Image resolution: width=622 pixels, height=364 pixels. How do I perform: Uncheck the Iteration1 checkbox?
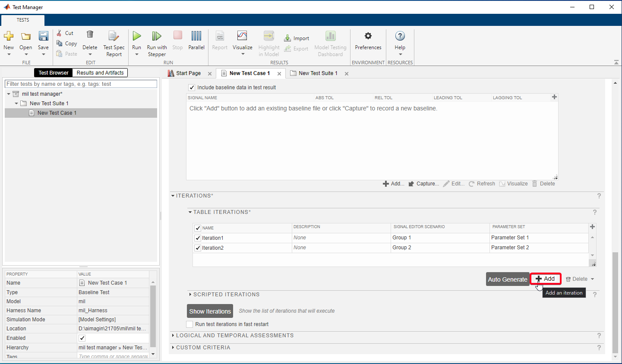[198, 238]
